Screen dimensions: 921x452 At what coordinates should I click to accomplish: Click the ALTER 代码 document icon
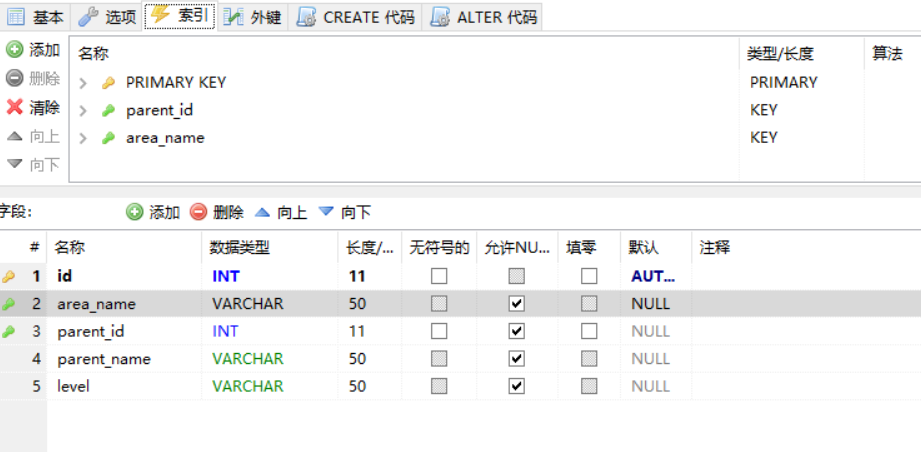pyautogui.click(x=440, y=17)
